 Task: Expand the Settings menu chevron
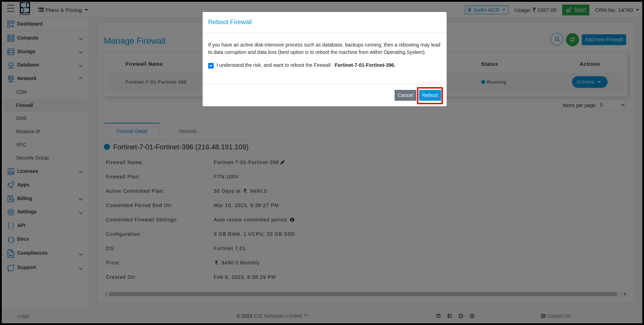81,213
